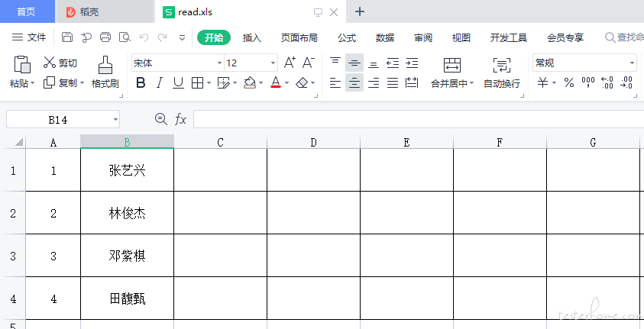
Task: Switch to the 插入 tab
Action: 252,37
